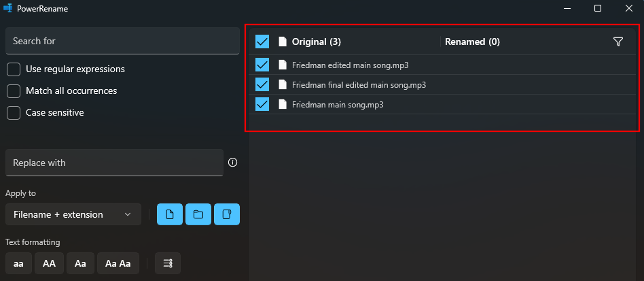The width and height of the screenshot is (644, 281).
Task: Uncheck the select all files checkbox
Action: (262, 42)
